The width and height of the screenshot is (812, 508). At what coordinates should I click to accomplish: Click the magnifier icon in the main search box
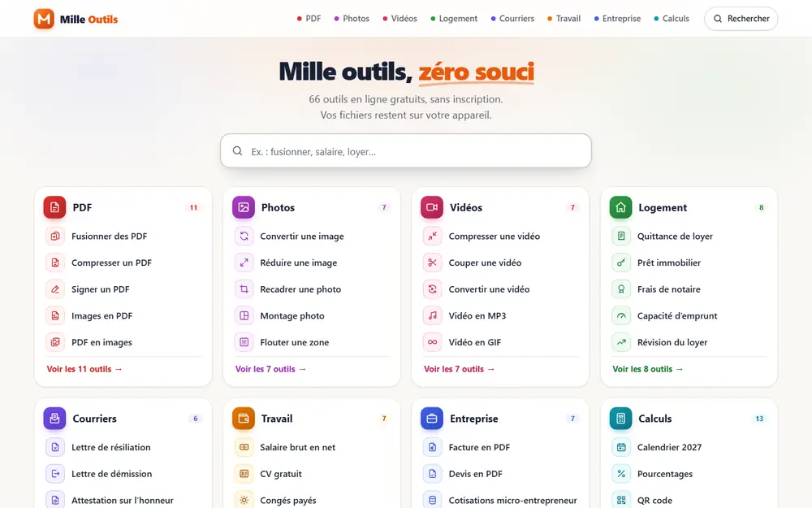click(x=237, y=151)
